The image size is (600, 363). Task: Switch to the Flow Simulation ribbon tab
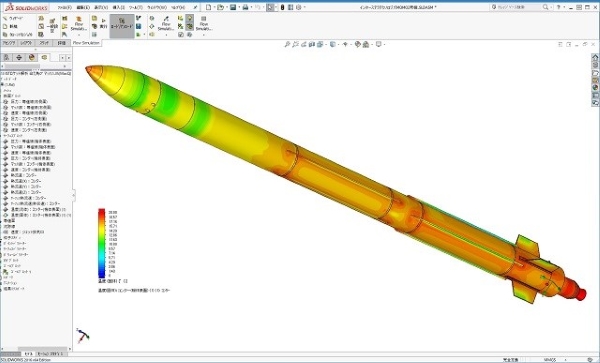pos(86,43)
